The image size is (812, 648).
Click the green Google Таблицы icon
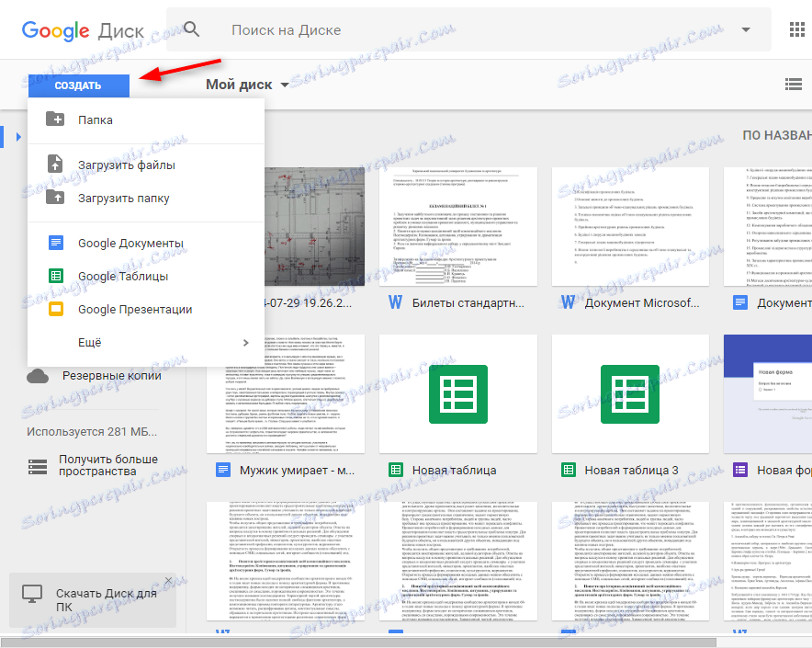pos(55,276)
